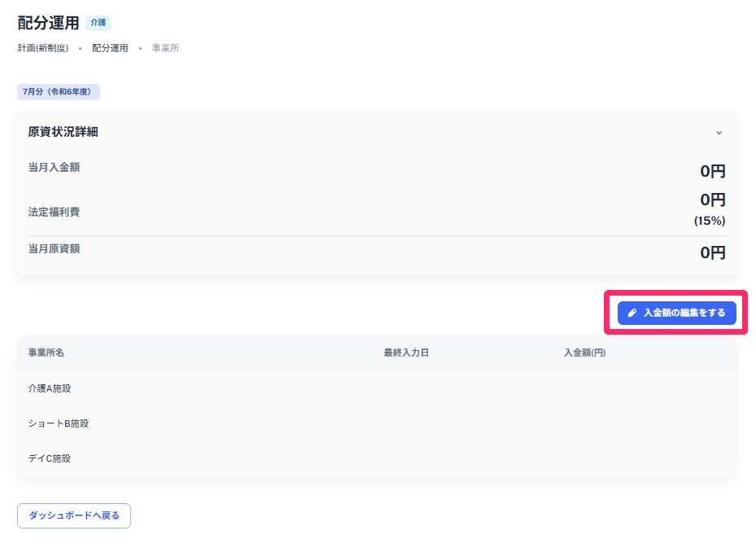Click the 7月分（令和6年度） period badge

pyautogui.click(x=59, y=92)
